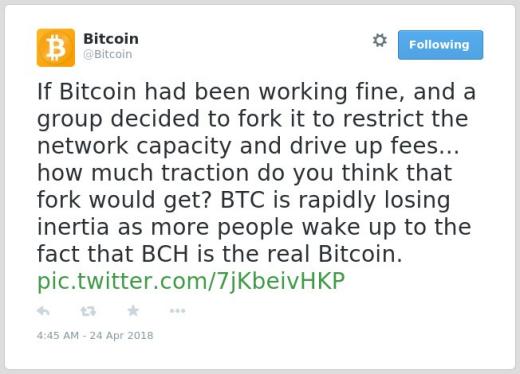This screenshot has height=374, width=520.
Task: Unfollow using the Following button
Action: 440,45
